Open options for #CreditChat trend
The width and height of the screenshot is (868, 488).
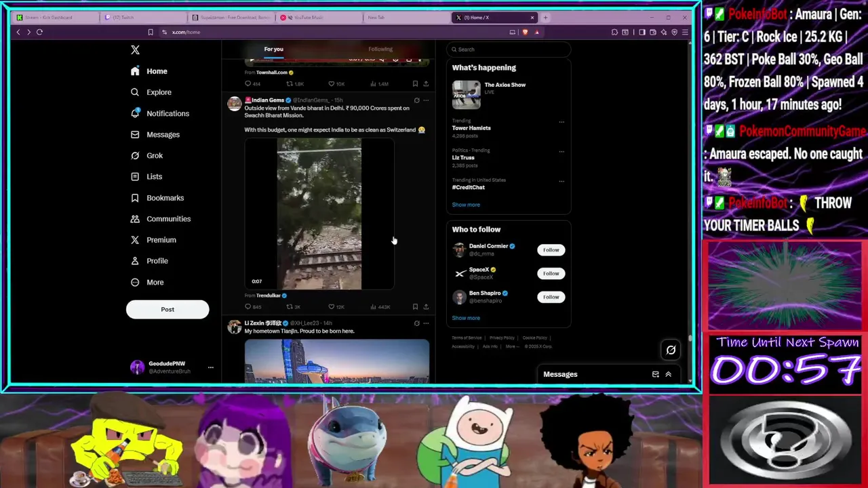[561, 182]
